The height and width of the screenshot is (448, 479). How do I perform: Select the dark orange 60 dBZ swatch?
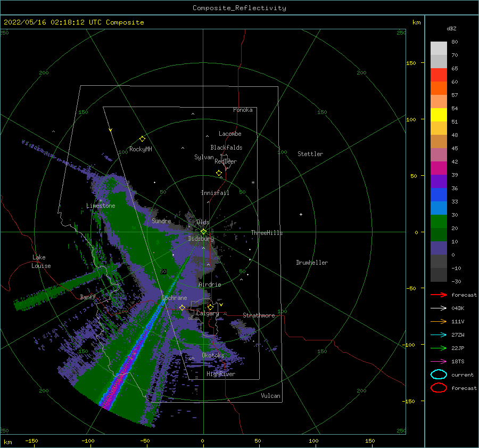point(439,88)
